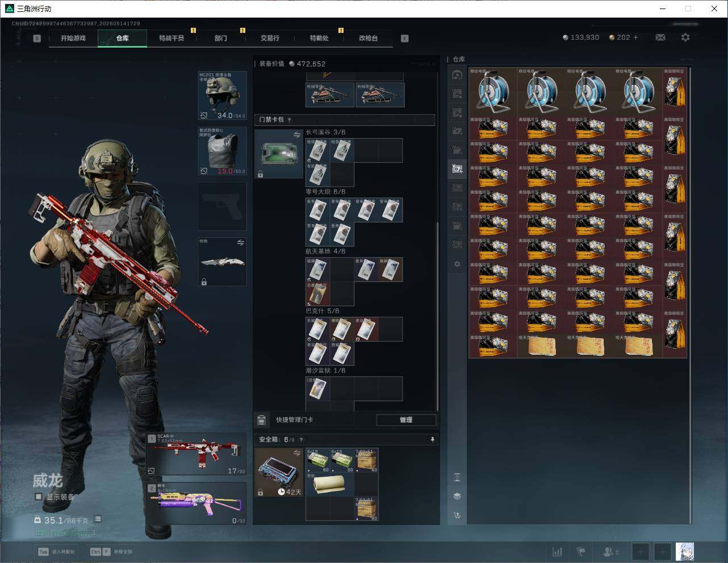Open the player avatar profile

pos(685,552)
